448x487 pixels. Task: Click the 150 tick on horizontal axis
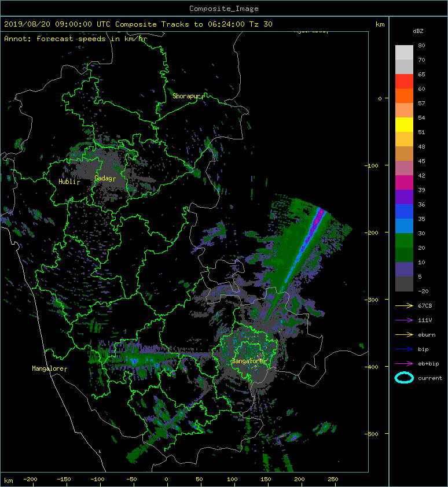266,479
